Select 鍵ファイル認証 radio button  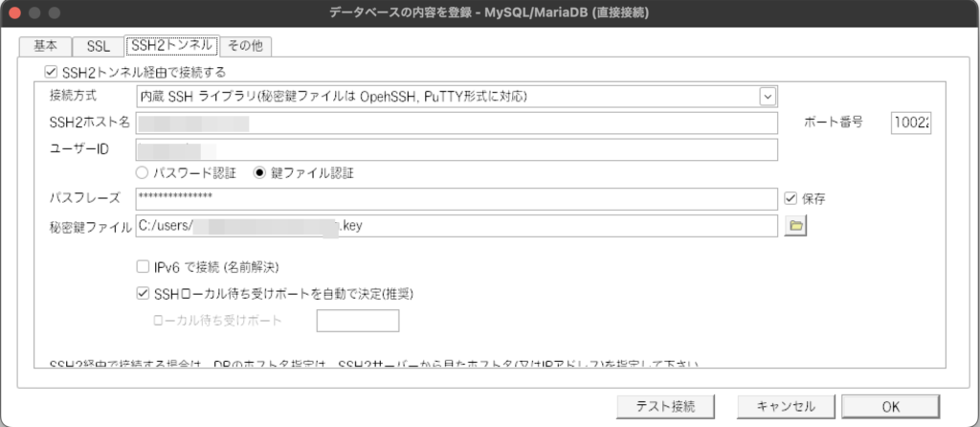click(259, 173)
